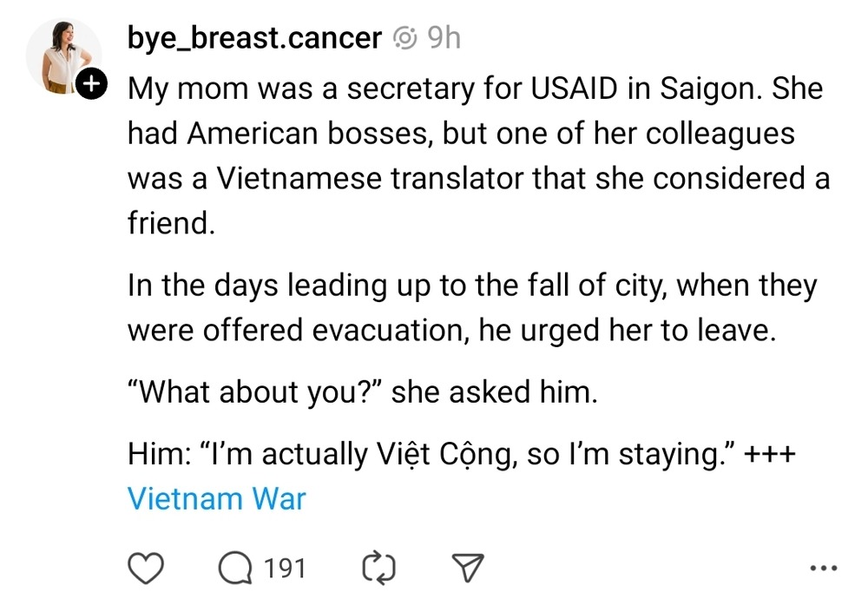Click the word USAID in the post
Viewport: 868px width, 605px height.
pyautogui.click(x=574, y=89)
